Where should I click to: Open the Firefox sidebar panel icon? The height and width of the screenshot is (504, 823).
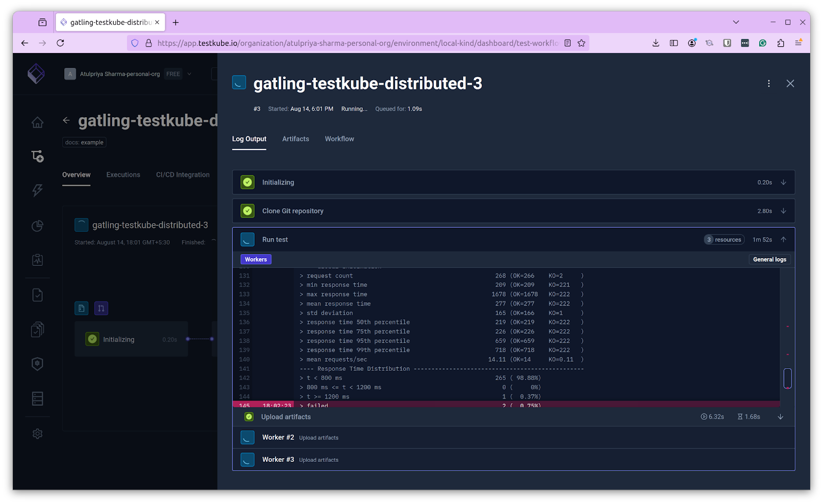point(674,43)
